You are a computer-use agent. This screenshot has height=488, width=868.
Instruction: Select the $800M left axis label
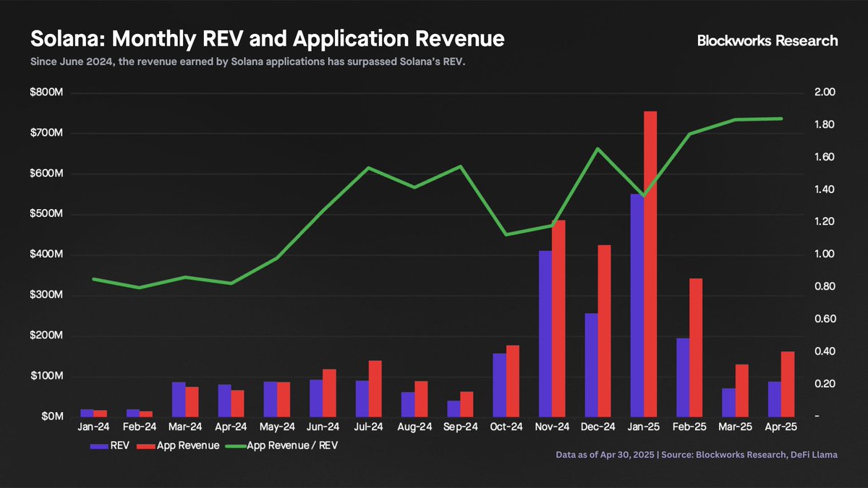point(47,93)
